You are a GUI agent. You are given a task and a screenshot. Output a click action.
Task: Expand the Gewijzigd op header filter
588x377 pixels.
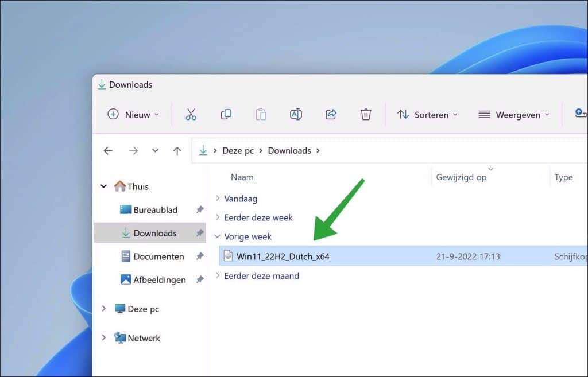pyautogui.click(x=491, y=169)
